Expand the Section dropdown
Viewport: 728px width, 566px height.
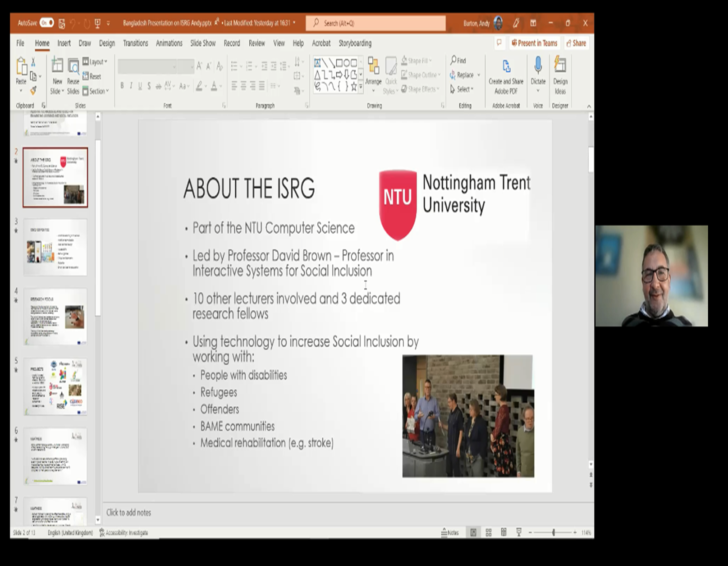coord(96,91)
